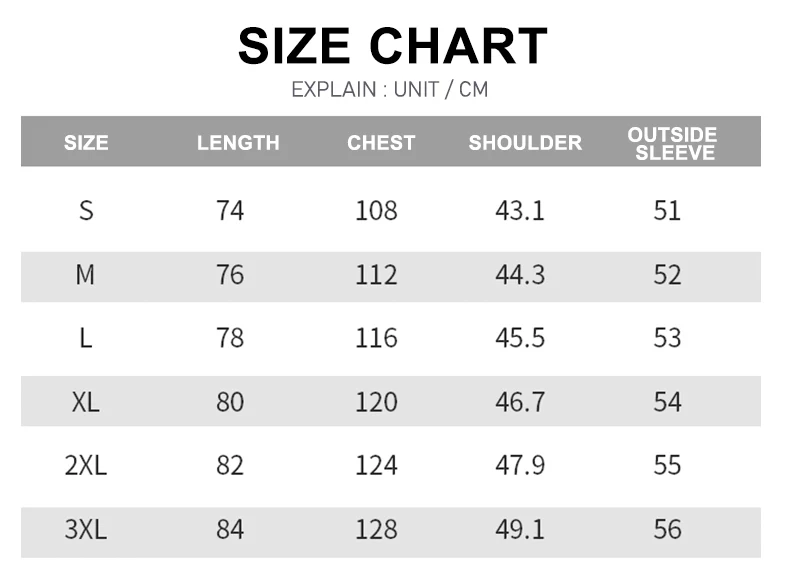This screenshot has width=790, height=577.
Task: Select the OUTSIDE SLEEVE column header
Action: 672,143
